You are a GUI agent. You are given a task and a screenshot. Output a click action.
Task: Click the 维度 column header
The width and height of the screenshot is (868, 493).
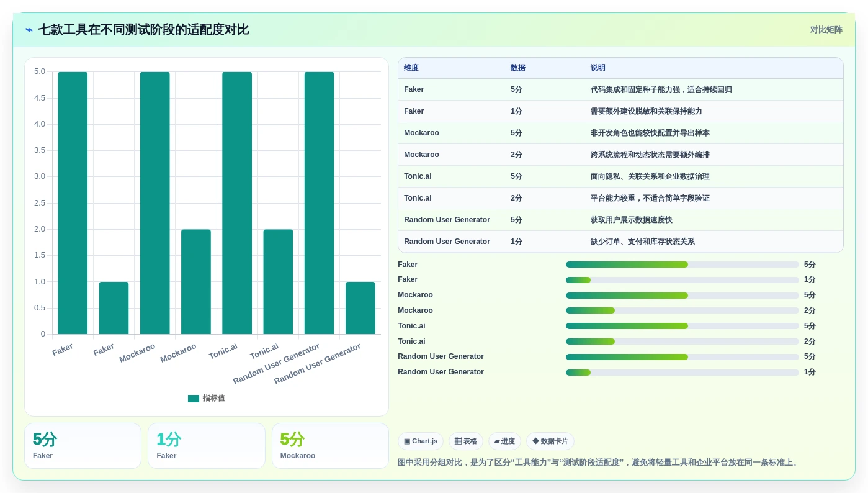pyautogui.click(x=411, y=68)
